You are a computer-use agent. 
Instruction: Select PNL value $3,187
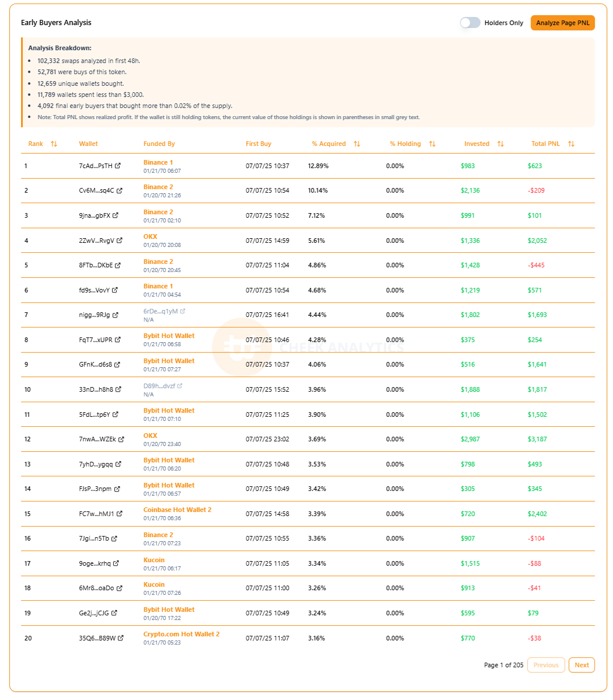pyautogui.click(x=537, y=439)
